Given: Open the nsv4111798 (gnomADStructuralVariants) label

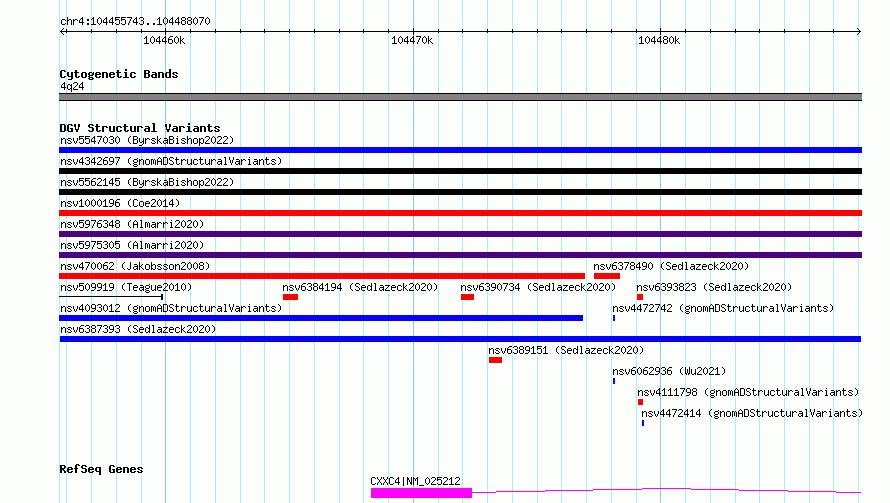Looking at the screenshot, I should 748,392.
